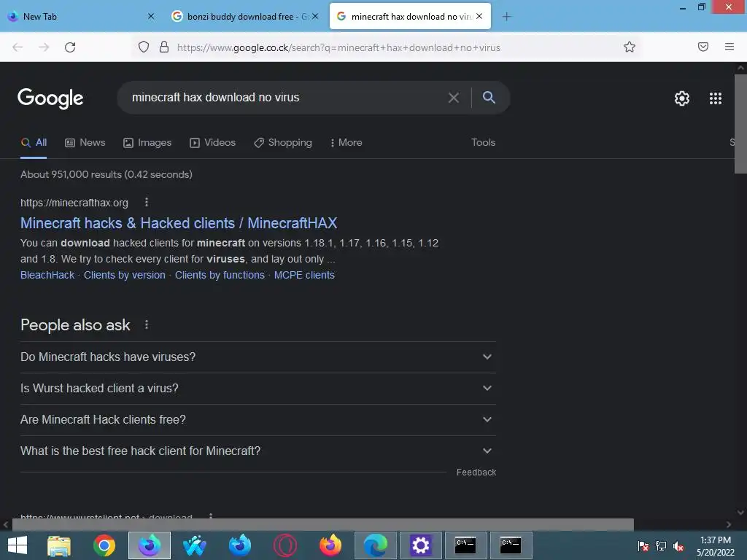
Task: Bookmark this page with the star icon
Action: pos(630,47)
